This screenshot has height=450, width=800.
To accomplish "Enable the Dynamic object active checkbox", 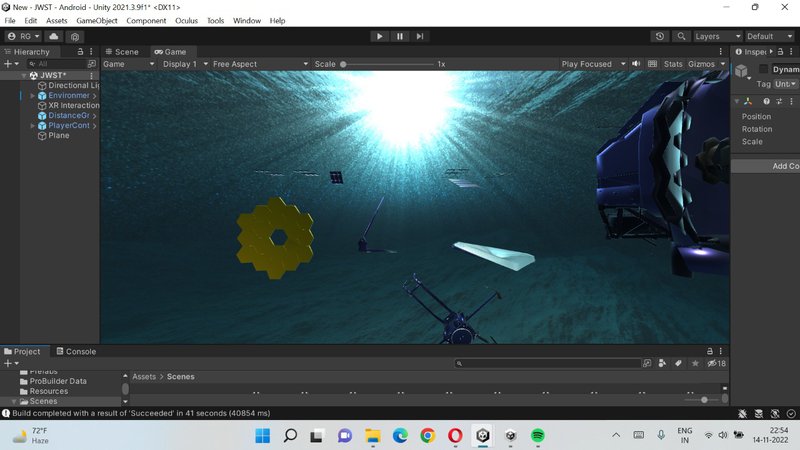I will (x=764, y=69).
